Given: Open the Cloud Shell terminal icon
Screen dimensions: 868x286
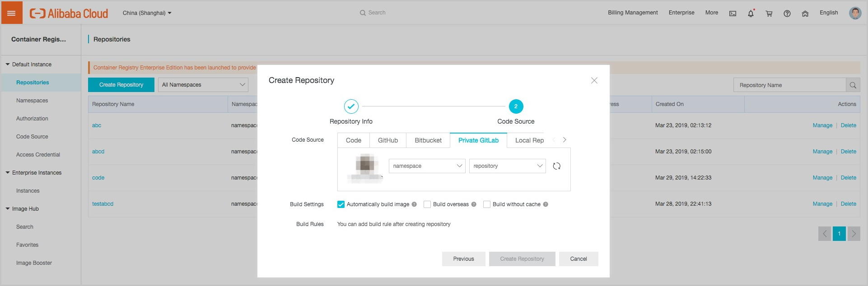Looking at the screenshot, I should pos(733,14).
